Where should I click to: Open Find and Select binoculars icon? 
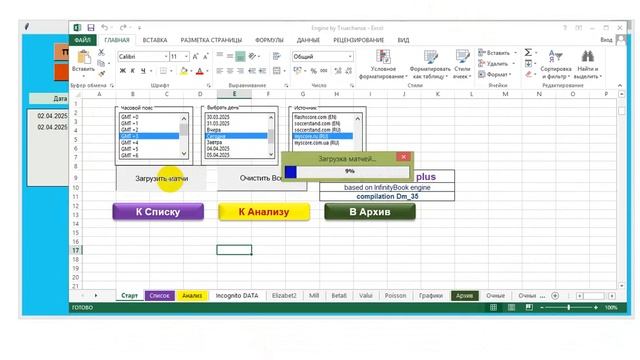[587, 56]
